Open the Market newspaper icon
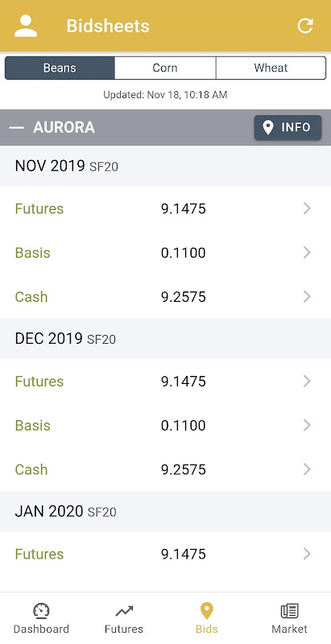Screen dimensions: 331x644 (289, 611)
